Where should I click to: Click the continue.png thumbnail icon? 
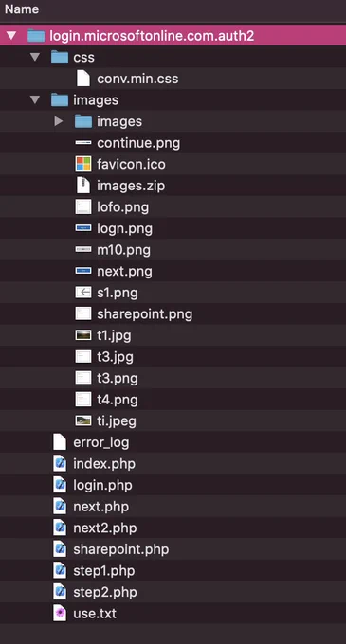click(83, 142)
